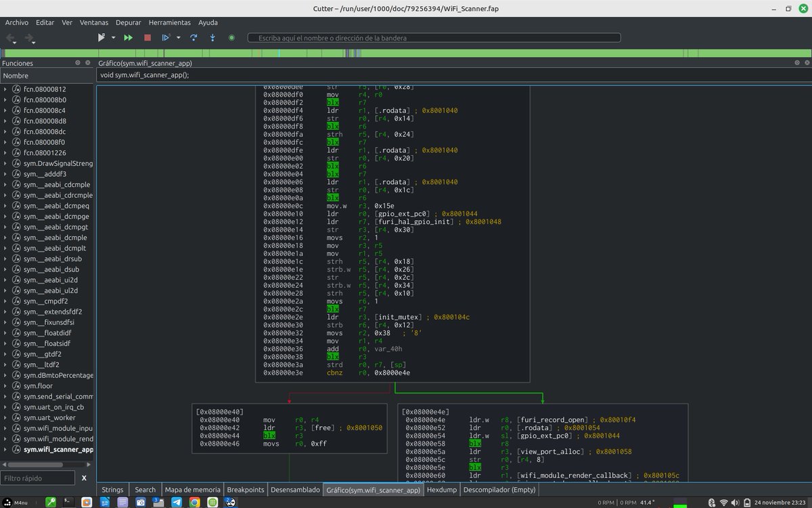
Task: Click the back navigation arrow in the toolbar
Action: coord(12,38)
